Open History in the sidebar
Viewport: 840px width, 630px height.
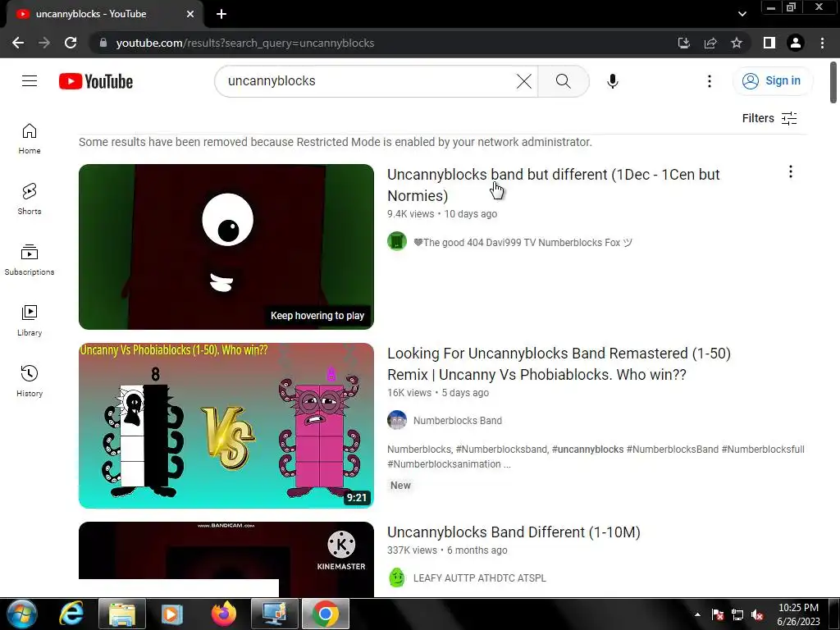pos(30,381)
